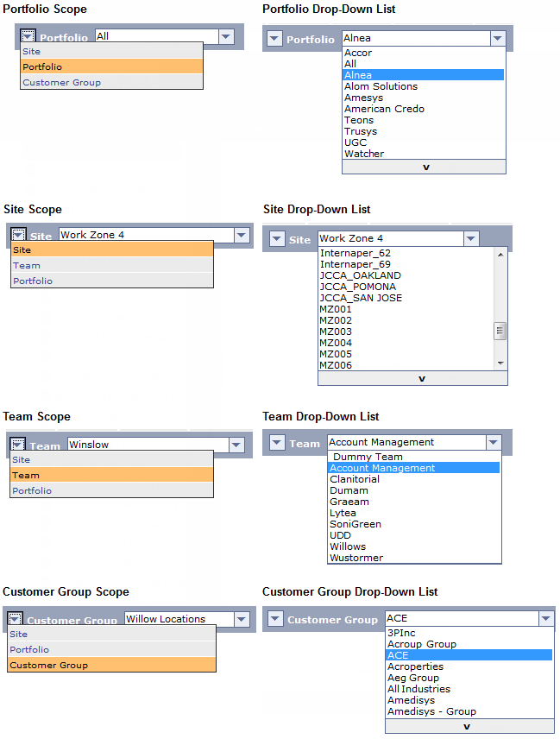Select Acroup Group in customer group list
Viewport: 560px width, 739px height.
(x=469, y=644)
